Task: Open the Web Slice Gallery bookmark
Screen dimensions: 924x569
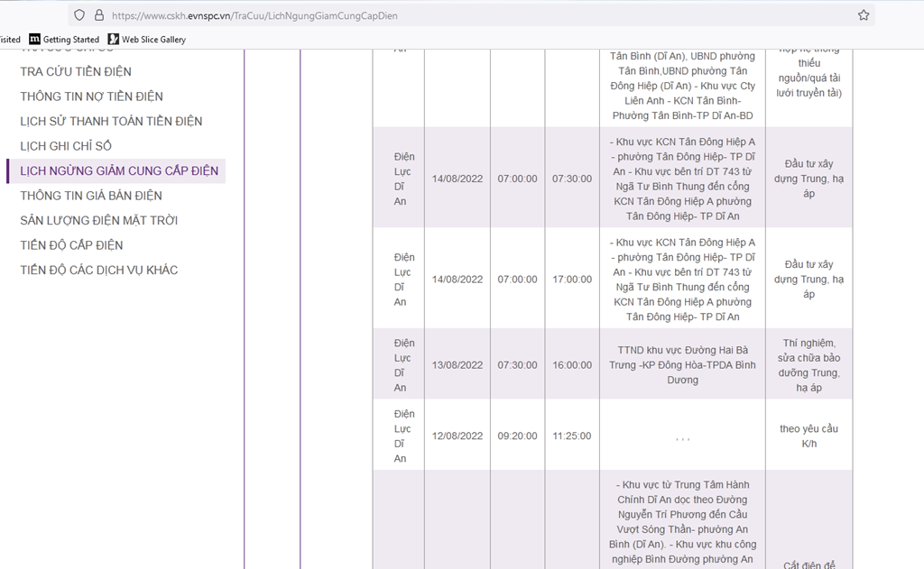Action: pos(147,40)
